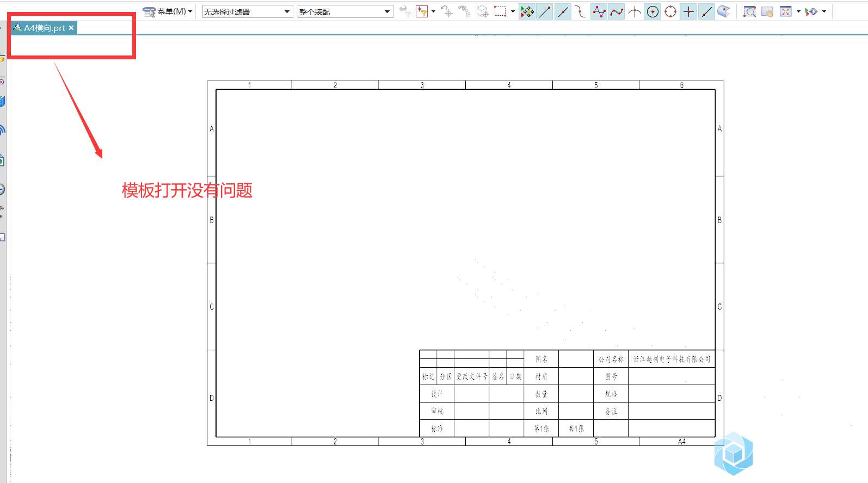Toggle Midpoint snap
This screenshot has width=868, height=483.
pyautogui.click(x=563, y=11)
